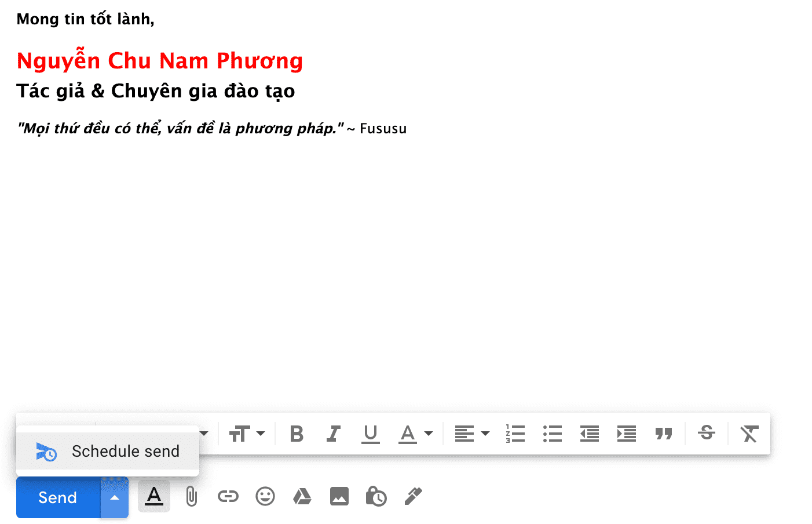Screen dimensions: 812x524
Task: Toggle bold formatting
Action: pyautogui.click(x=297, y=434)
